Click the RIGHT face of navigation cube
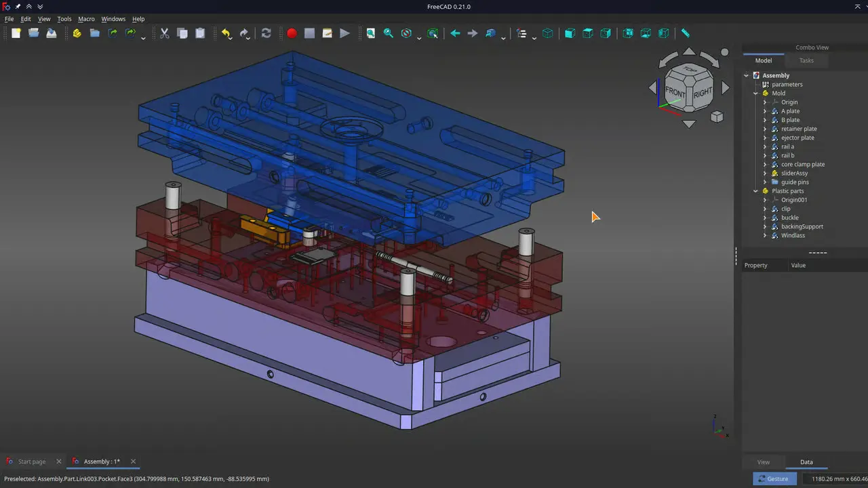The image size is (868, 488). click(x=703, y=91)
